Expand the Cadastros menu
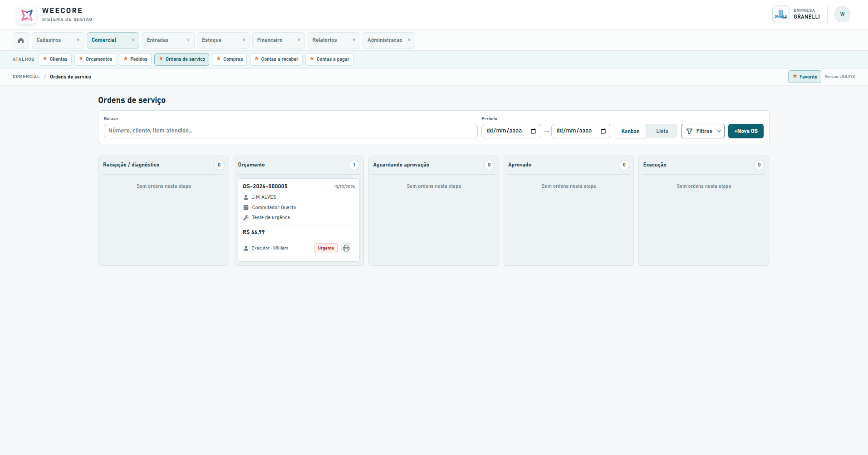 pos(58,40)
